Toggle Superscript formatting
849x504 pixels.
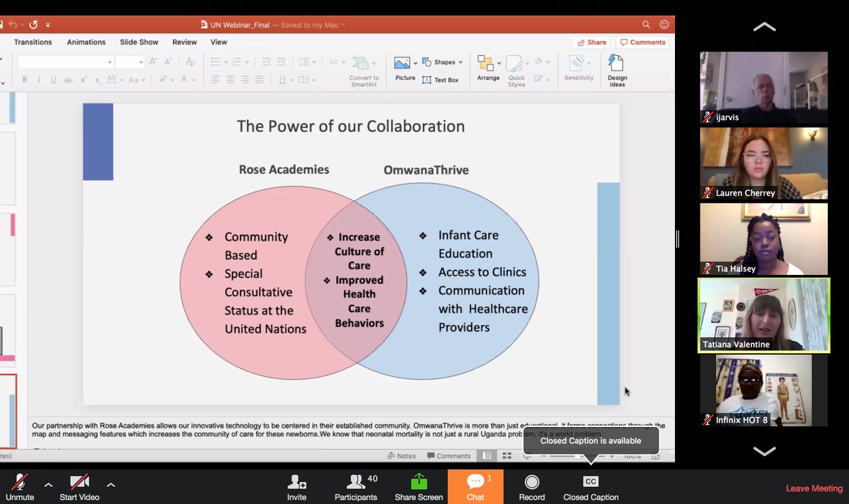tap(82, 79)
